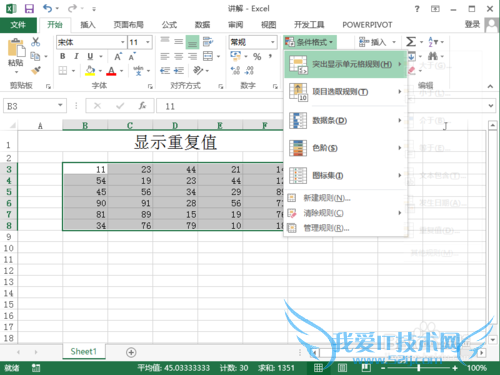This screenshot has width=500, height=375.
Task: Toggle bold formatting
Action: tap(63, 56)
